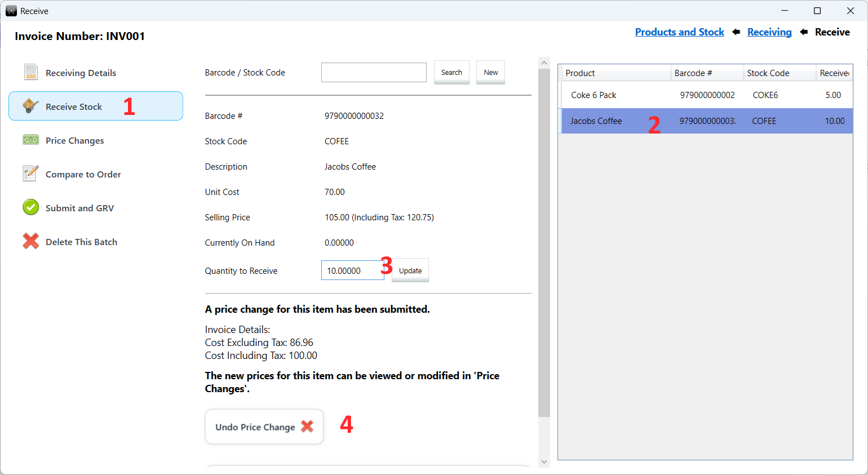Click the Search button
This screenshot has height=475, width=868.
point(451,72)
